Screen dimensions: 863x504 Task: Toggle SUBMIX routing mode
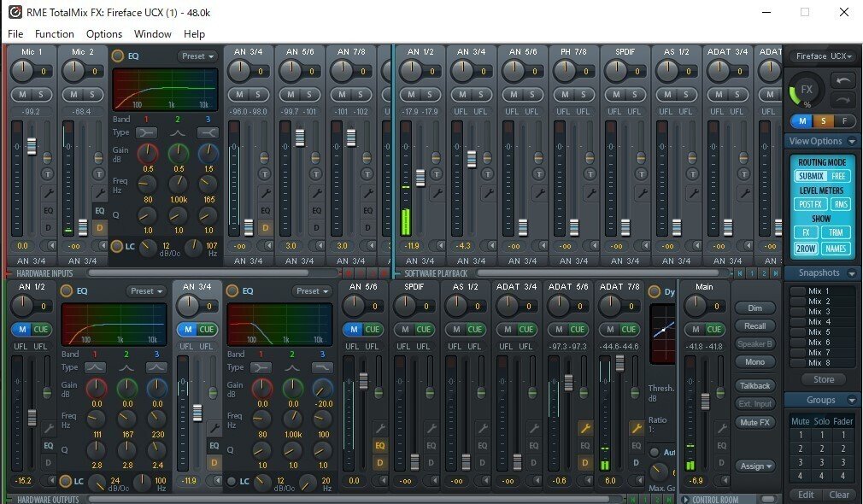click(811, 176)
